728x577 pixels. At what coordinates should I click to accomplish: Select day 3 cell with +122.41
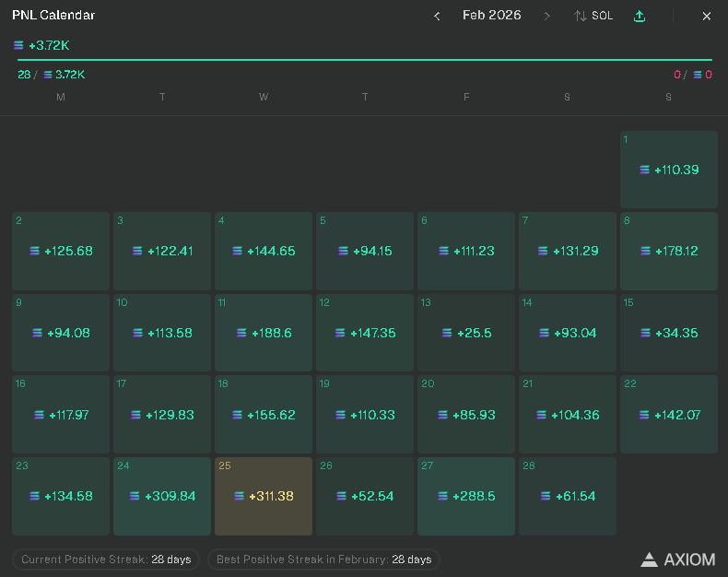[x=162, y=252]
